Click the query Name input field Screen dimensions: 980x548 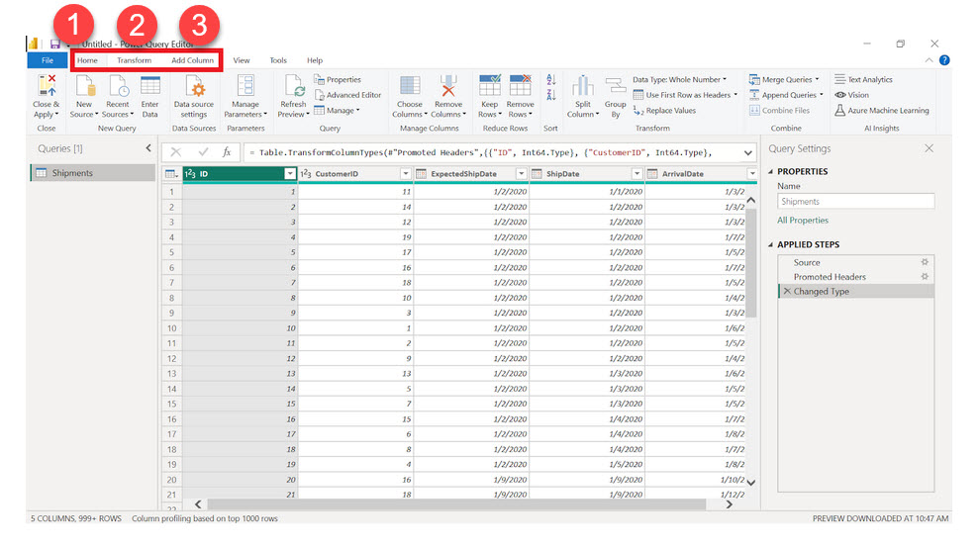click(x=855, y=201)
